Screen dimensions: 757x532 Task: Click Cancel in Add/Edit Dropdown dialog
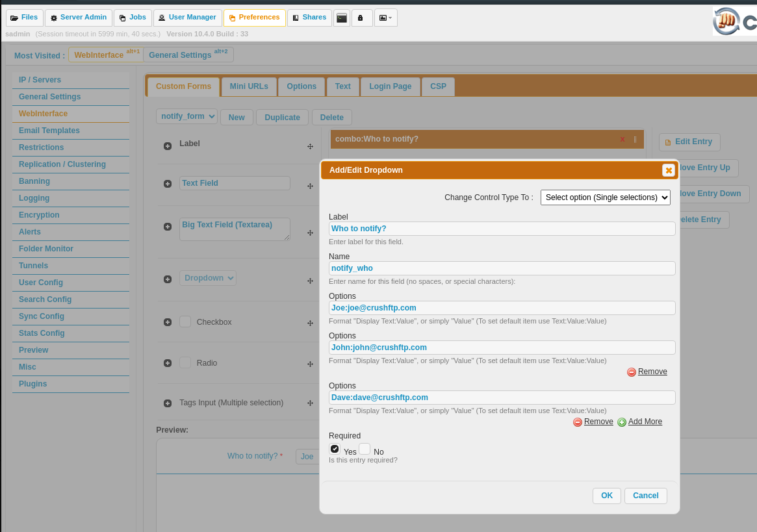coord(646,496)
